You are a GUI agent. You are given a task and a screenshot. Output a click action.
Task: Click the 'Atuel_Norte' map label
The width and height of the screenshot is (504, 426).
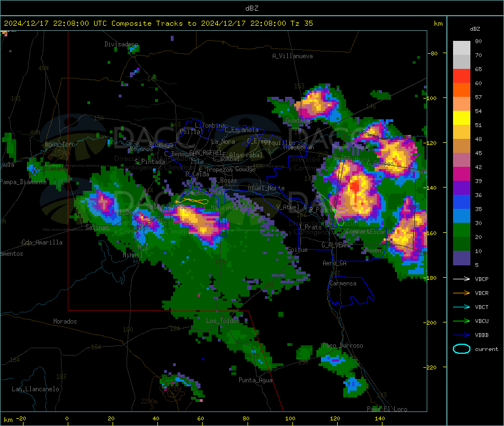[266, 188]
